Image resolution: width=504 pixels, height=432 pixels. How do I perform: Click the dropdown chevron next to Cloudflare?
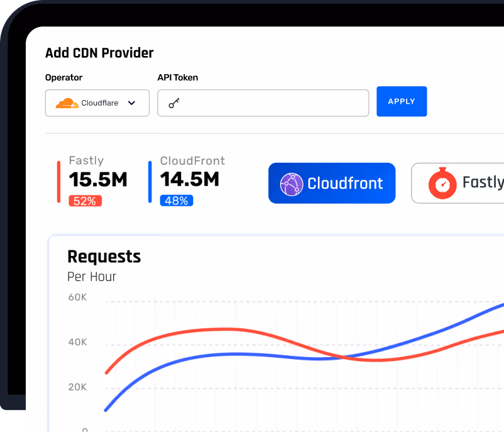(x=131, y=103)
